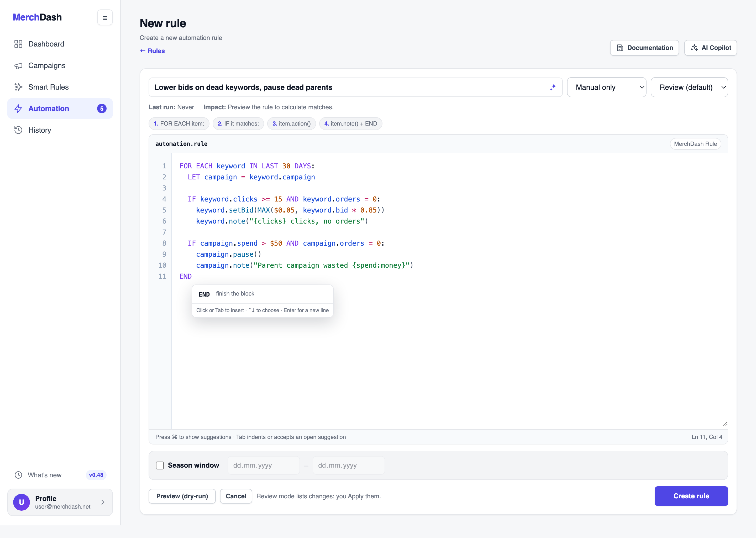Screen dimensions: 756x538
Task: Click the Smart Rules sparkle icon
Action: pos(18,87)
